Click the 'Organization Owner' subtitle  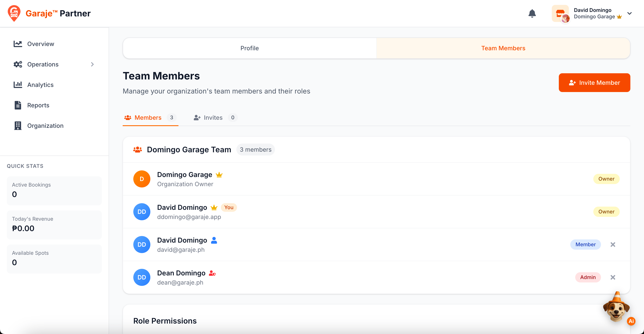(x=185, y=184)
